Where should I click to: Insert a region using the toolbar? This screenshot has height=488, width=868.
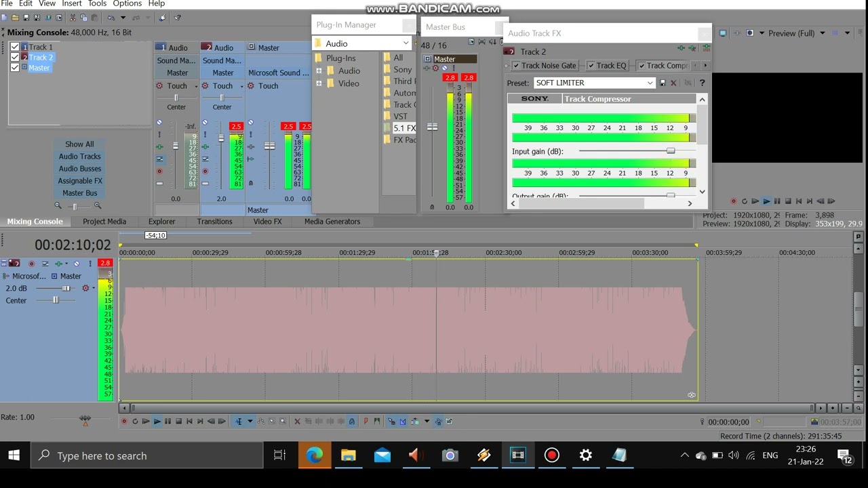[377, 422]
